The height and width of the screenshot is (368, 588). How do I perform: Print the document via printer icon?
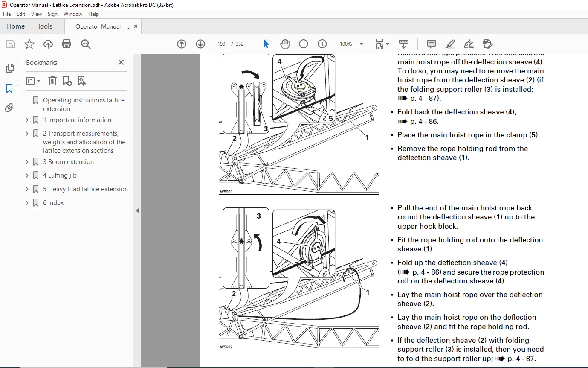[x=67, y=44]
